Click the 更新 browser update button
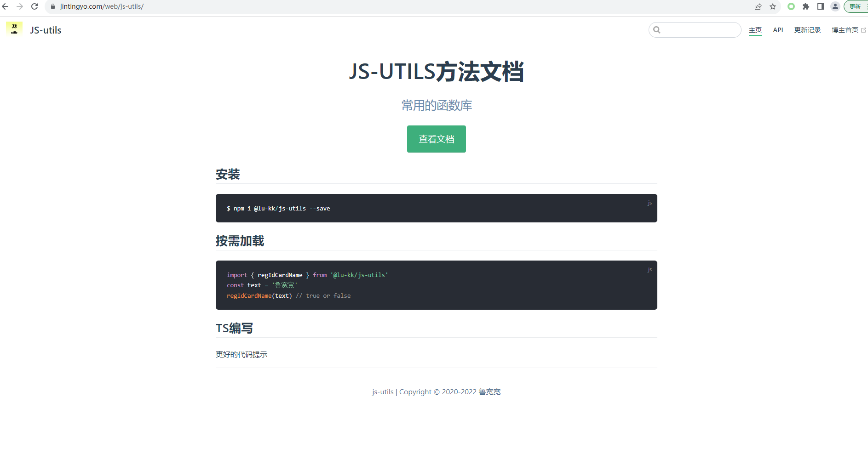This screenshot has height=454, width=868. 856,6
